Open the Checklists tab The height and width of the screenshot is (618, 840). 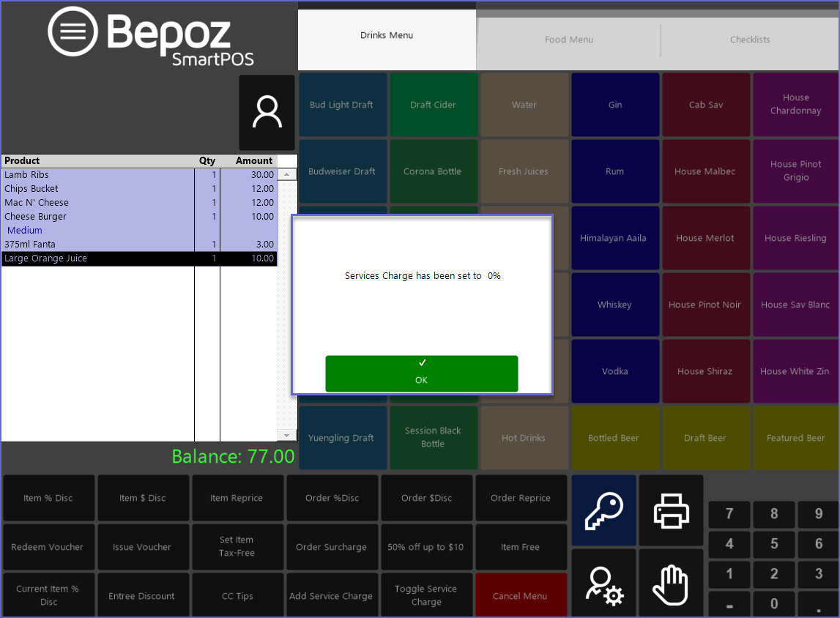pos(750,40)
